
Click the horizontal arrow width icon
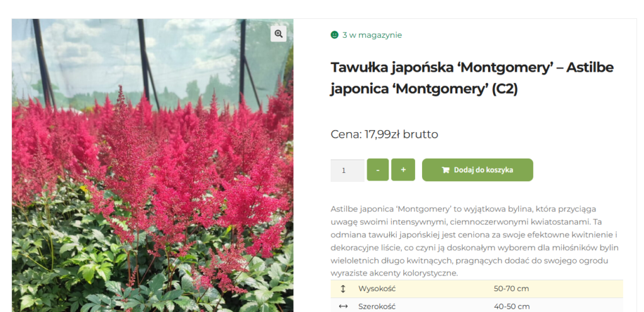coord(343,306)
